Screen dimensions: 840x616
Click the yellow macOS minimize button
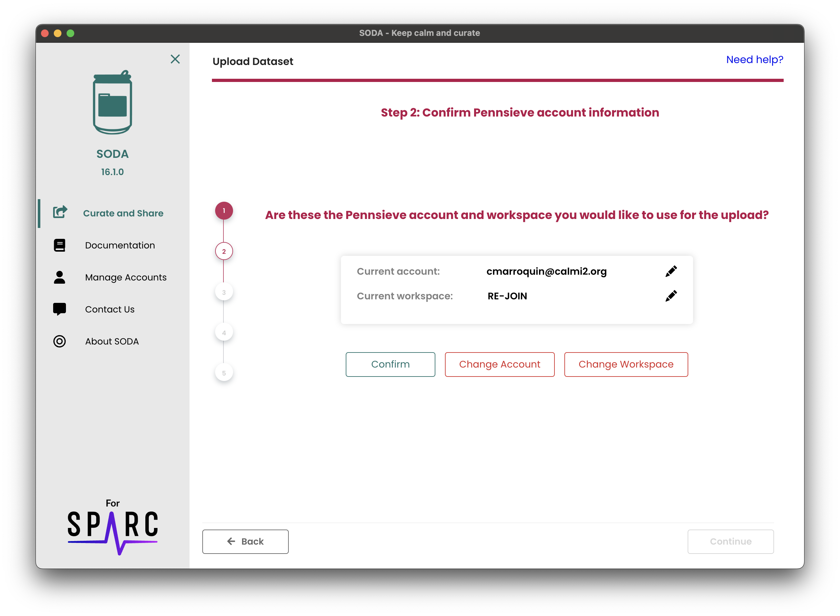pyautogui.click(x=58, y=33)
